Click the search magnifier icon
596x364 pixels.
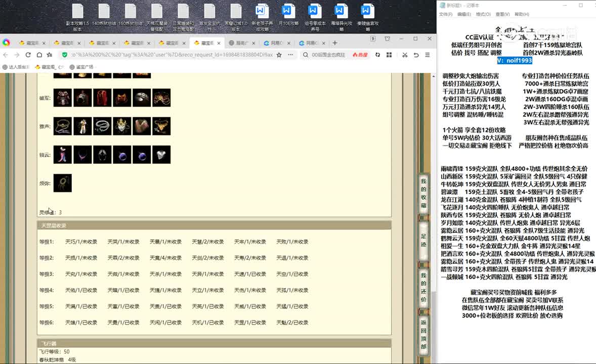(306, 55)
